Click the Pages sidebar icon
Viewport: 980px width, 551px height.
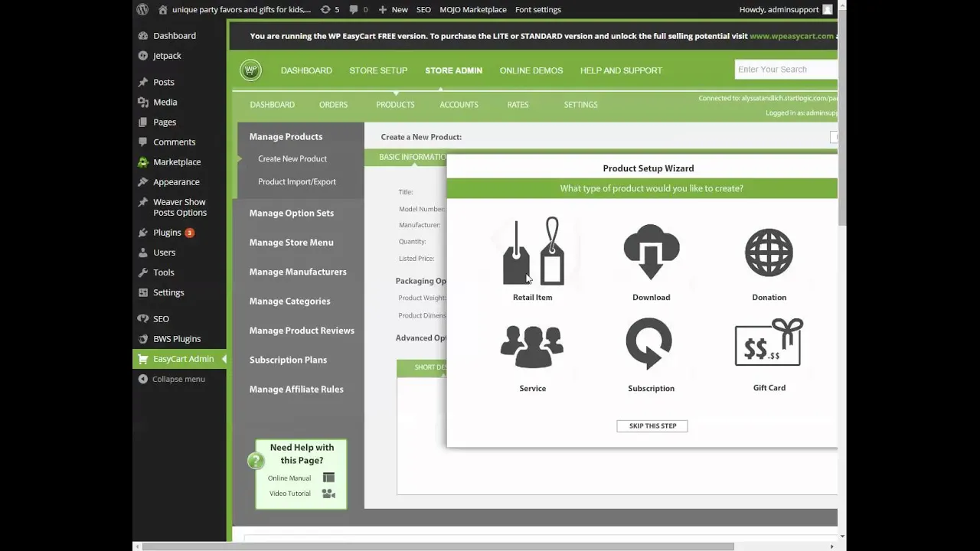click(x=143, y=122)
